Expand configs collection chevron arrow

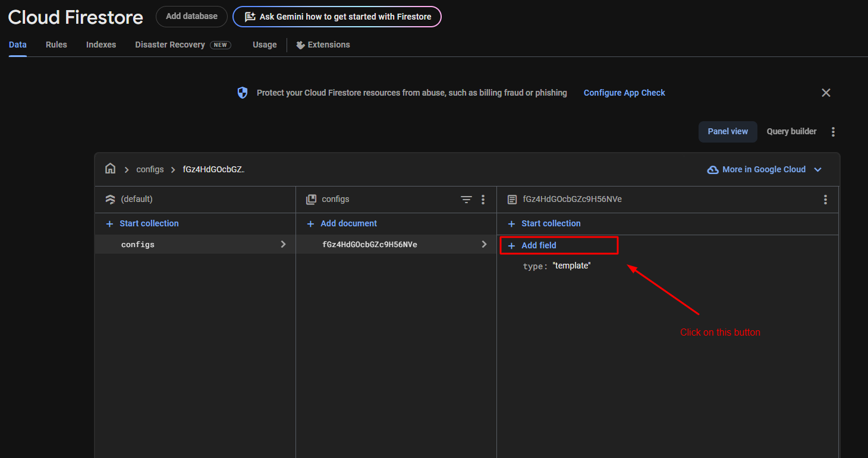click(x=283, y=244)
